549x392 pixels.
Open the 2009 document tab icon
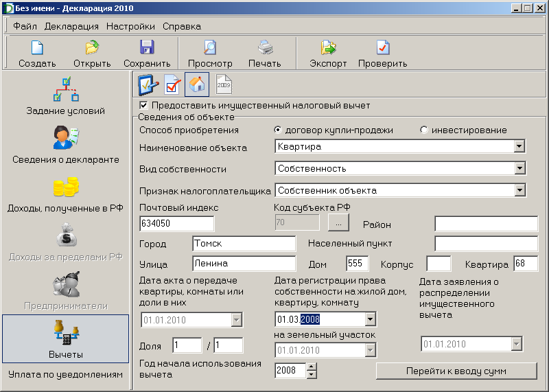224,84
